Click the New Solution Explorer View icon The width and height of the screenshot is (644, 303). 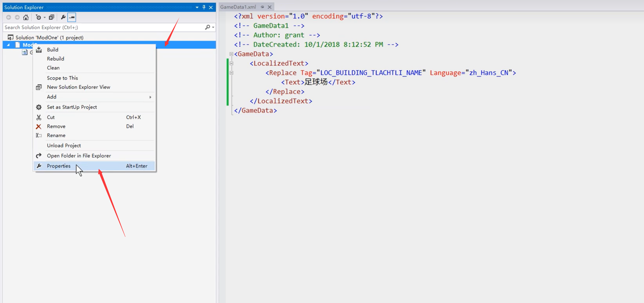pos(39,87)
